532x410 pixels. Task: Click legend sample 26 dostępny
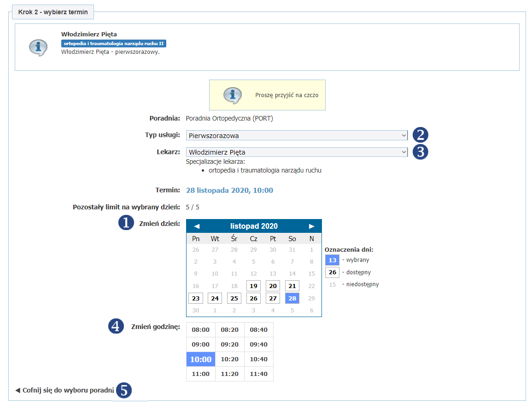332,272
